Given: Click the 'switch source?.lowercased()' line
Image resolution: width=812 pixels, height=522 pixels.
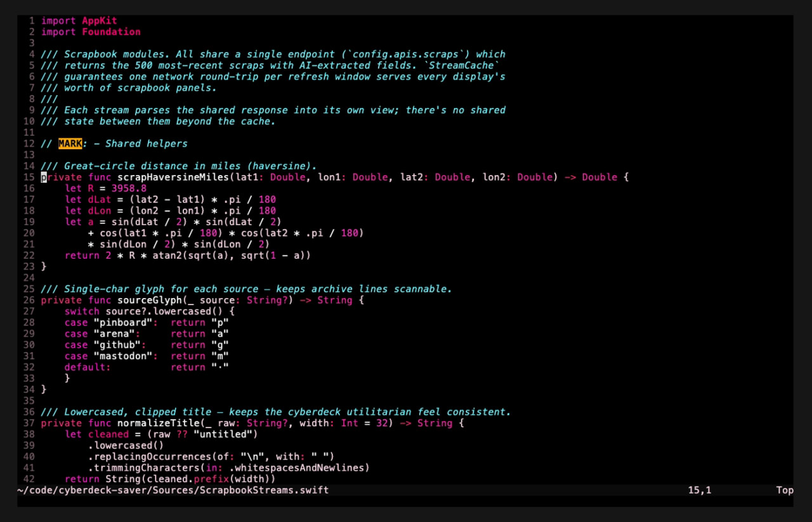Looking at the screenshot, I should pos(150,311).
